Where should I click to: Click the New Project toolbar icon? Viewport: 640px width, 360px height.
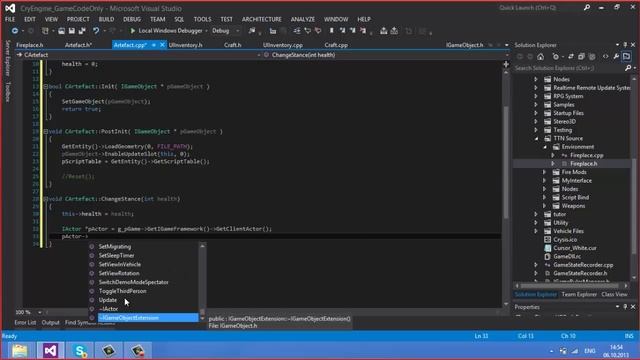[45, 31]
